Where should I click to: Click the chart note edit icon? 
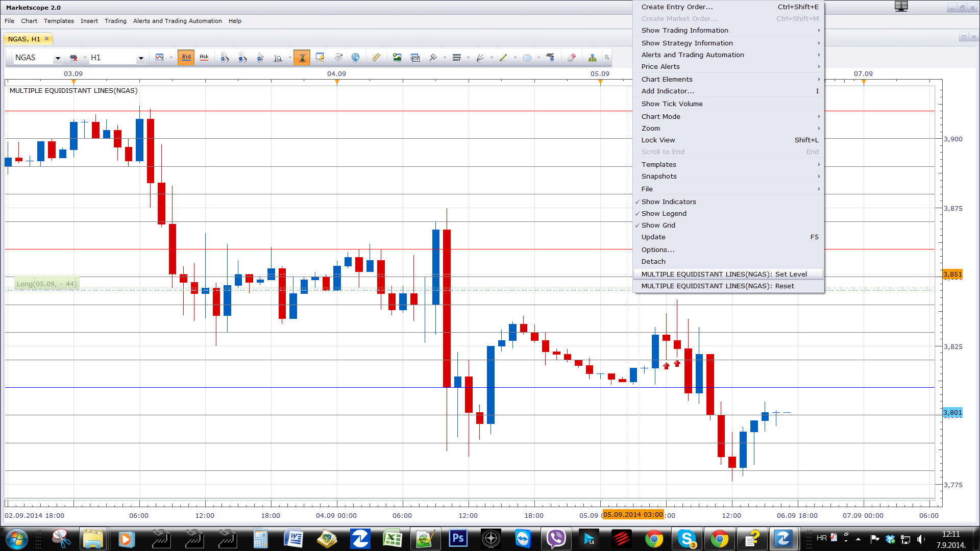320,58
